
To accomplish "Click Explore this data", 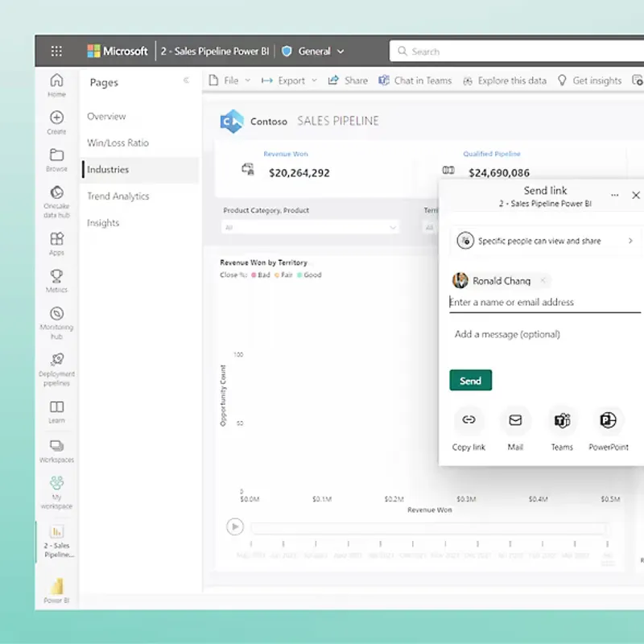I will point(505,80).
